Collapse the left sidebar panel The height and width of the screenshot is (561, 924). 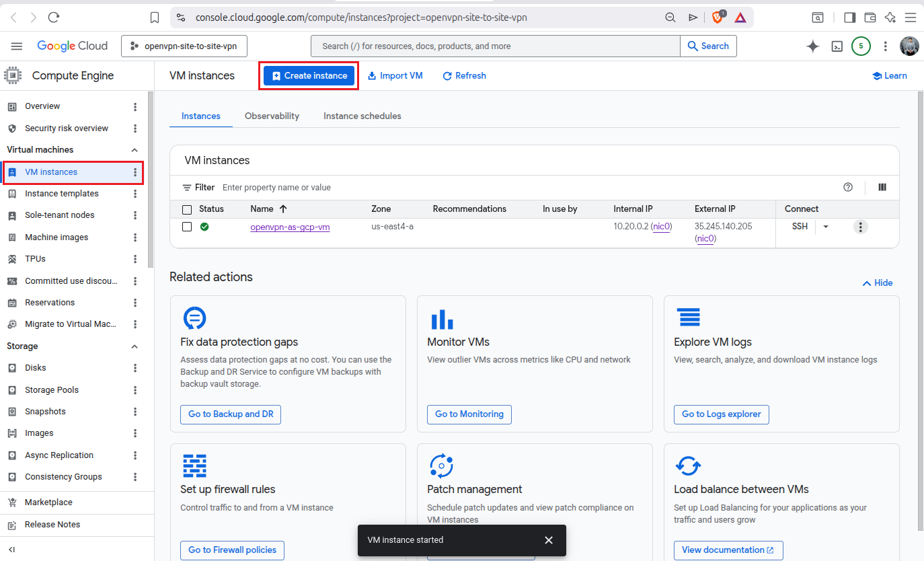[11, 550]
